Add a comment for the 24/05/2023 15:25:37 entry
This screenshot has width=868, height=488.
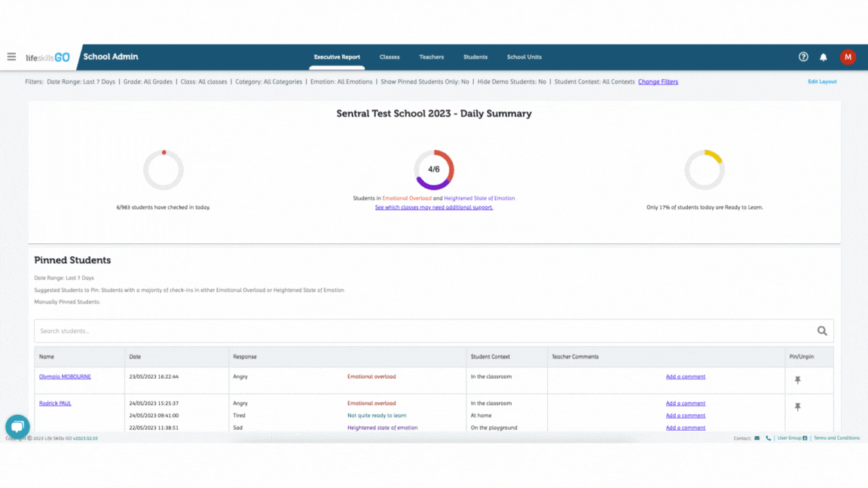(x=686, y=404)
